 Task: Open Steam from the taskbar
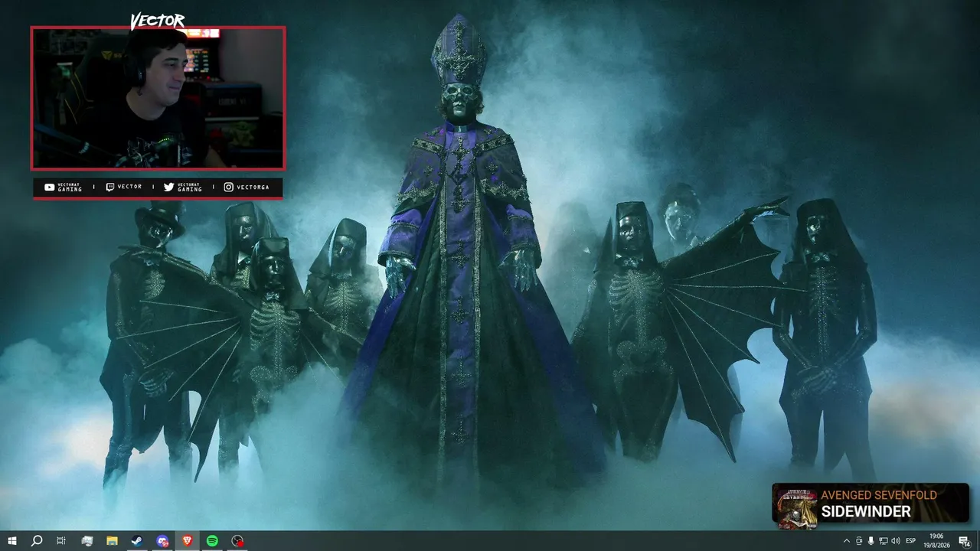click(137, 541)
